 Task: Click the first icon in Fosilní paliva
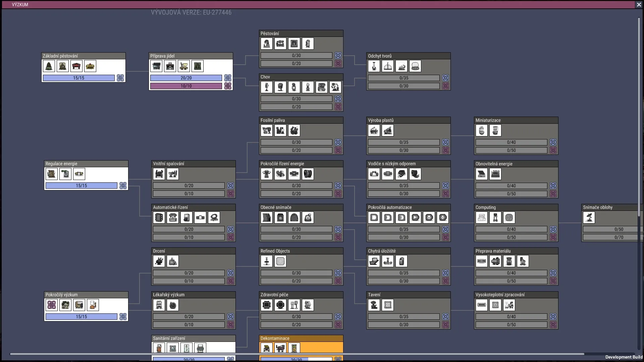(267, 130)
